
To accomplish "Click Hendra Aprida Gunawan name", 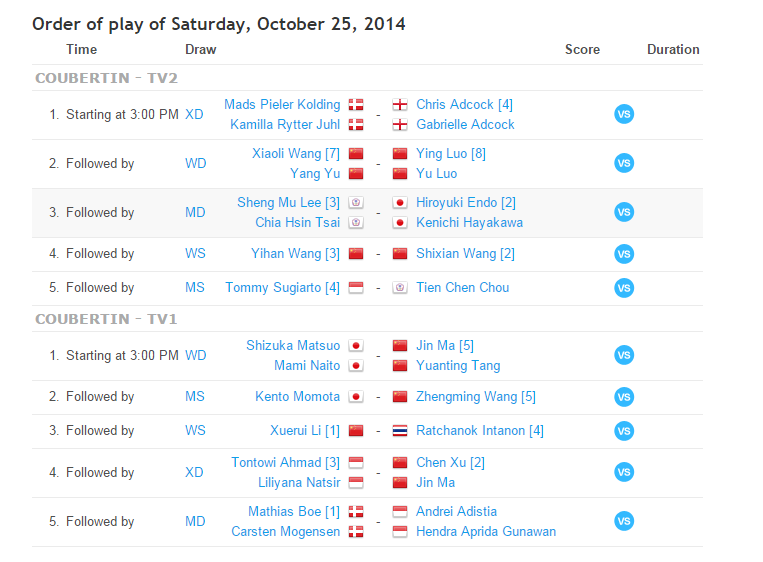I will (x=485, y=532).
